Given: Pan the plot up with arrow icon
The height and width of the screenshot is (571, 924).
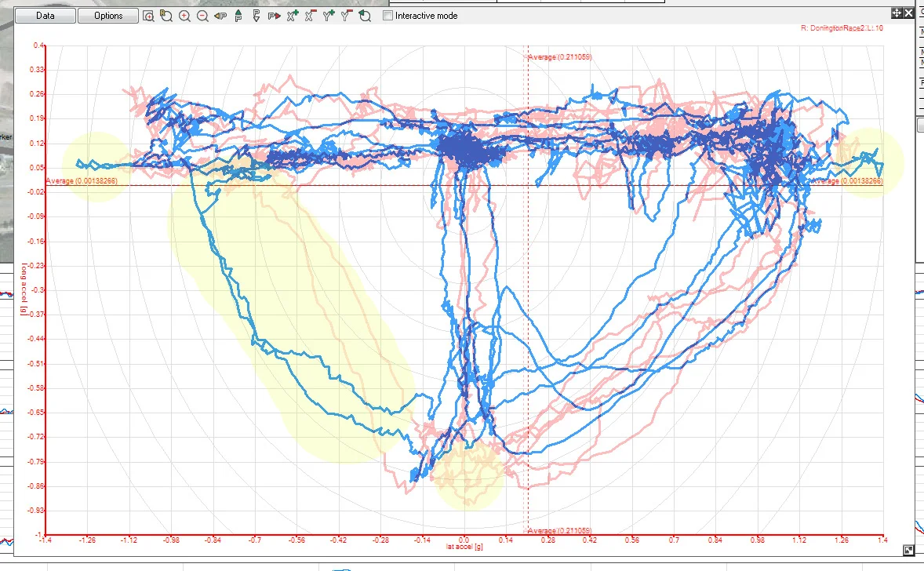Looking at the screenshot, I should coord(238,16).
